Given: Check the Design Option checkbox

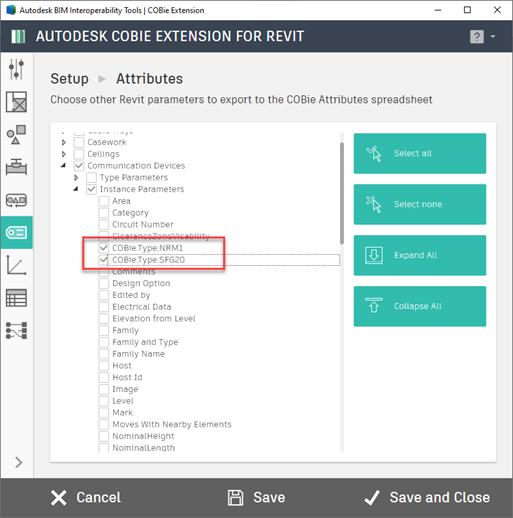Looking at the screenshot, I should (104, 283).
